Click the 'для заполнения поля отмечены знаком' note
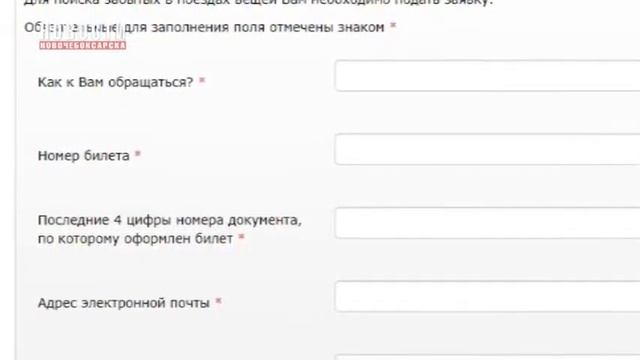The width and height of the screenshot is (640, 360). (x=254, y=27)
